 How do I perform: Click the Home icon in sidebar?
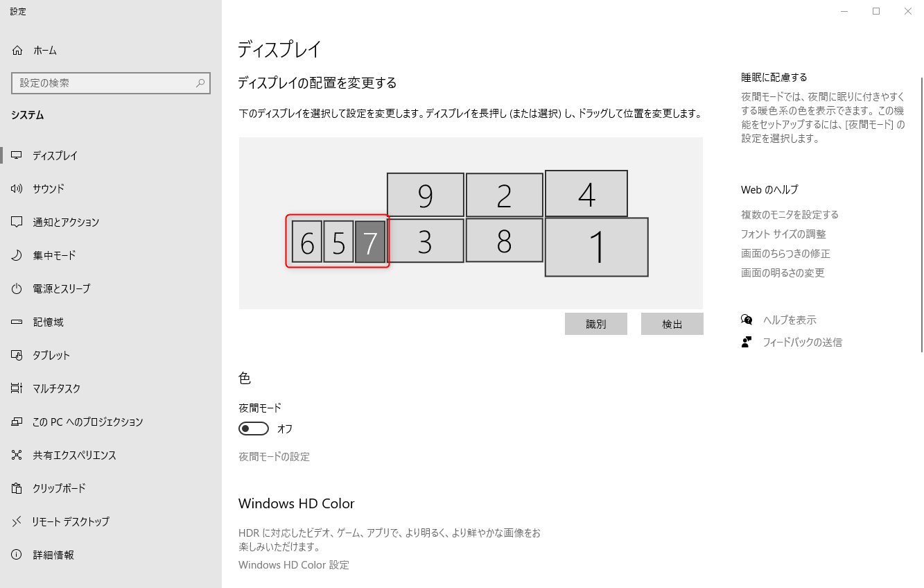click(17, 51)
